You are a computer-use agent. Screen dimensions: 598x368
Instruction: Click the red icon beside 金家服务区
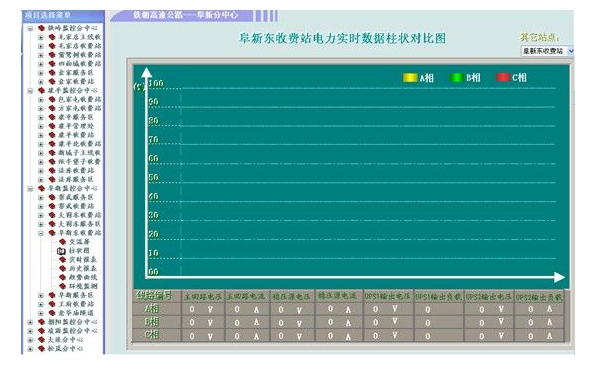click(x=52, y=72)
